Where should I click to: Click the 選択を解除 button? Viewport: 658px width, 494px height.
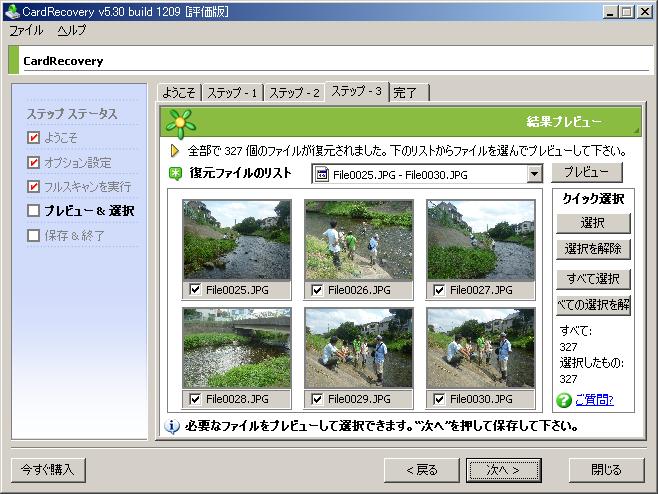(593, 249)
